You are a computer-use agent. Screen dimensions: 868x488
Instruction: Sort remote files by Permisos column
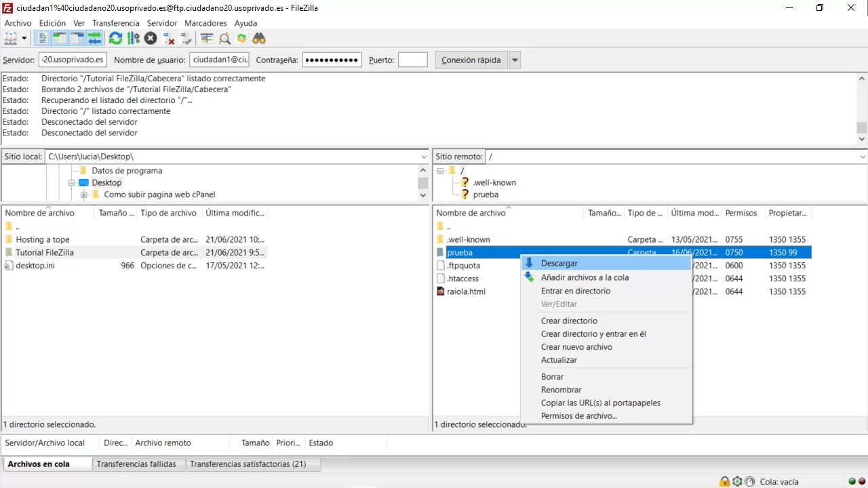pyautogui.click(x=743, y=213)
